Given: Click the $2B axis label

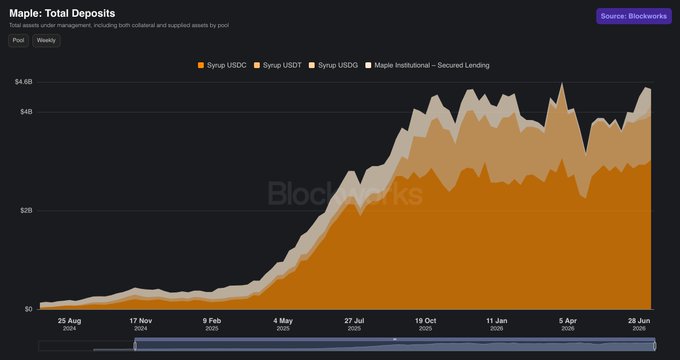Looking at the screenshot, I should (26, 210).
